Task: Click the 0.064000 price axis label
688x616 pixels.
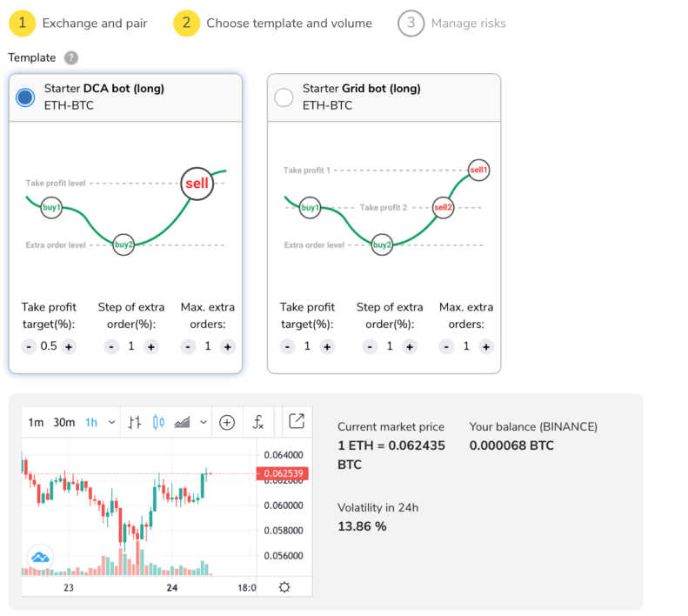Action: [284, 455]
